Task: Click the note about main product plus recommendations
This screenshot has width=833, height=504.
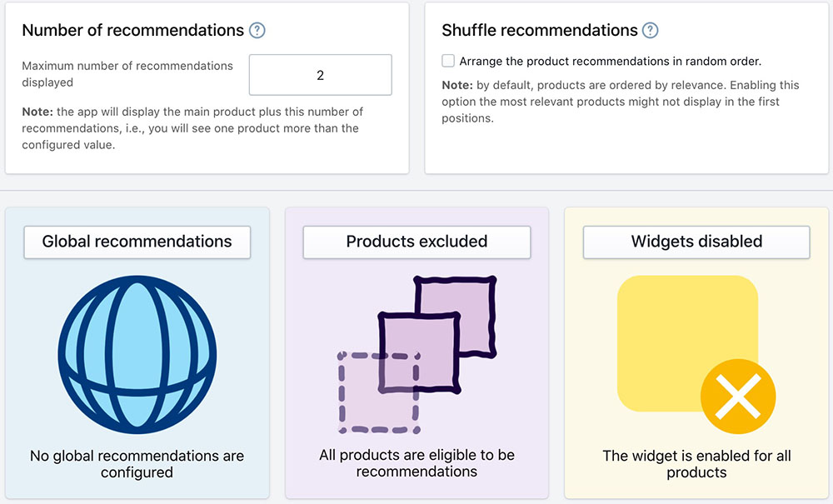Action: pyautogui.click(x=192, y=128)
